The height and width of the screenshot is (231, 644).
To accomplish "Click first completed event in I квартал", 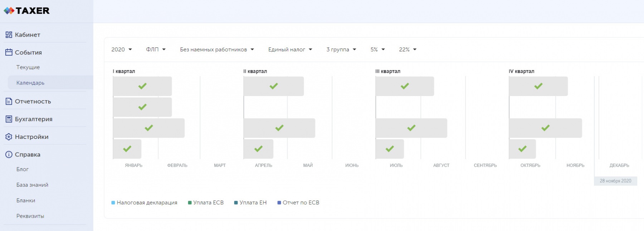I will click(142, 86).
